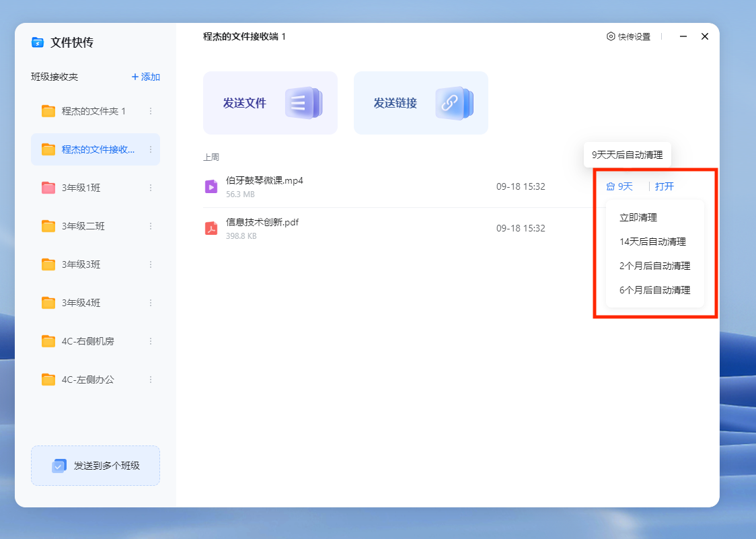Image resolution: width=756 pixels, height=539 pixels.
Task: Select the 3年级1班 folder
Action: (96, 188)
